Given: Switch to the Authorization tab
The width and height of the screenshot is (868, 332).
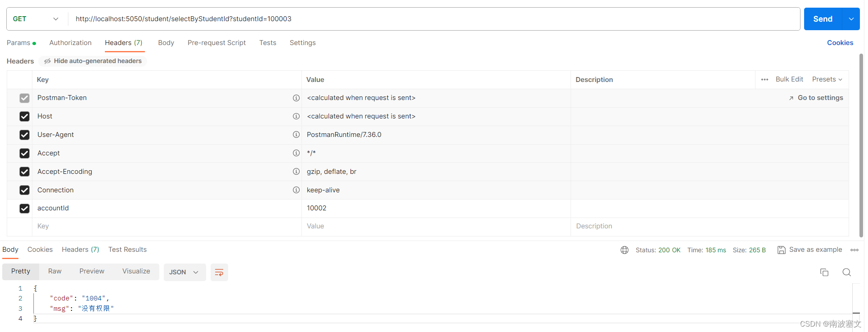Looking at the screenshot, I should 70,43.
